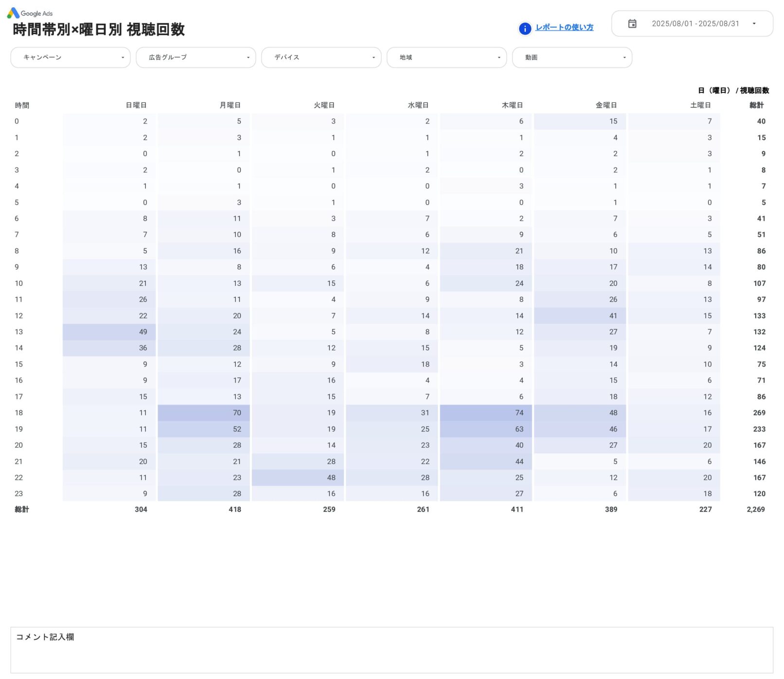Open the 動画 filter dropdown
Image resolution: width=784 pixels, height=679 pixels.
click(572, 57)
